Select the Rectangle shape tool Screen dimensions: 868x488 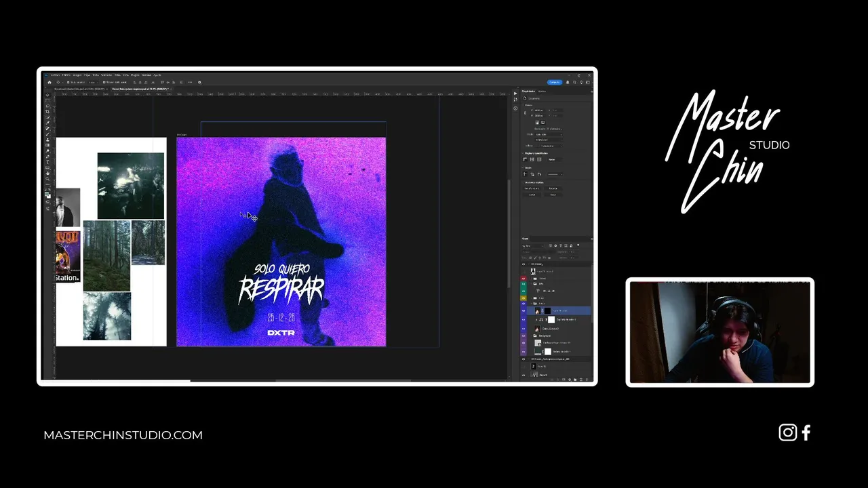click(47, 167)
